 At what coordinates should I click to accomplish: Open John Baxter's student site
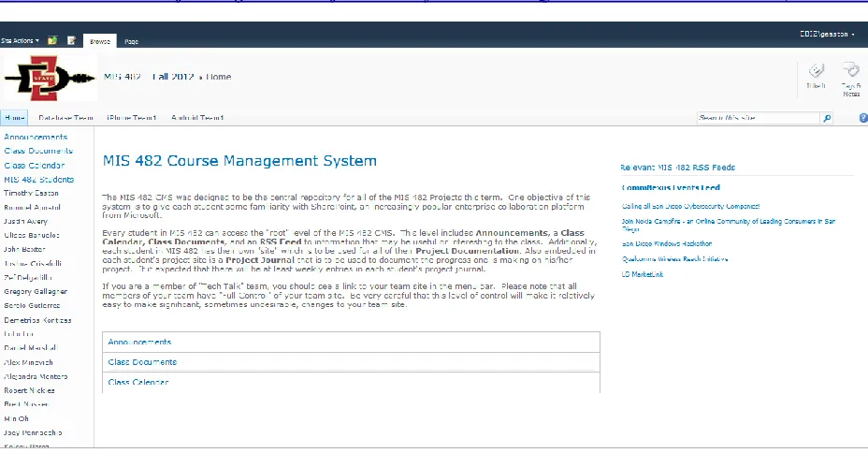point(24,249)
